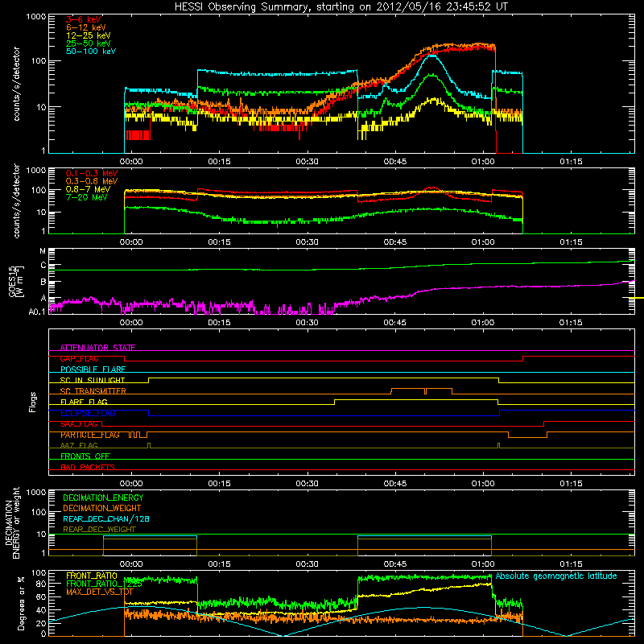644x644 pixels.
Task: Click the vertical Flags axis title
Action: click(x=33, y=402)
